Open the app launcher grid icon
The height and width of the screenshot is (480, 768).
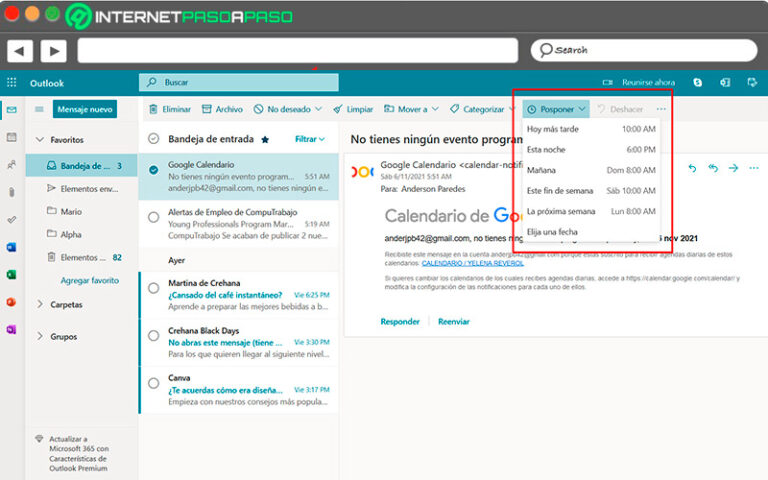12,83
